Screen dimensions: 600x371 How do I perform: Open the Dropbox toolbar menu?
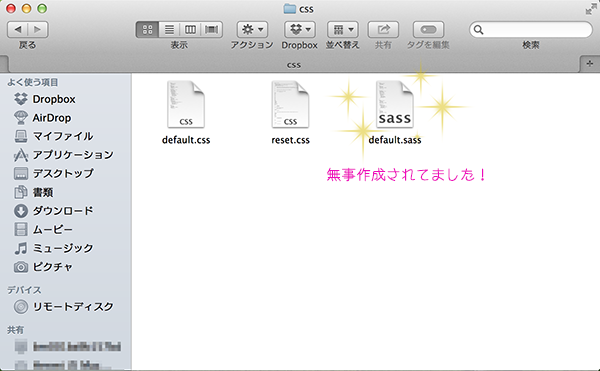(300, 29)
